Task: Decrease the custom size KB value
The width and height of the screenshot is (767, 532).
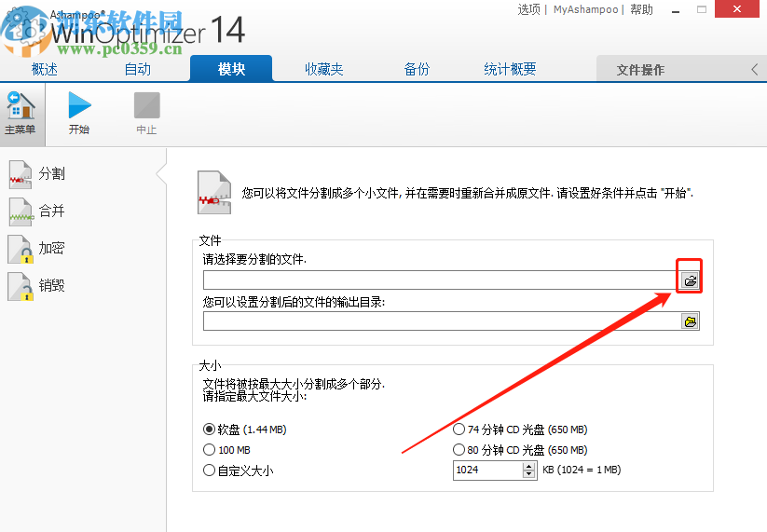Action: click(x=528, y=474)
